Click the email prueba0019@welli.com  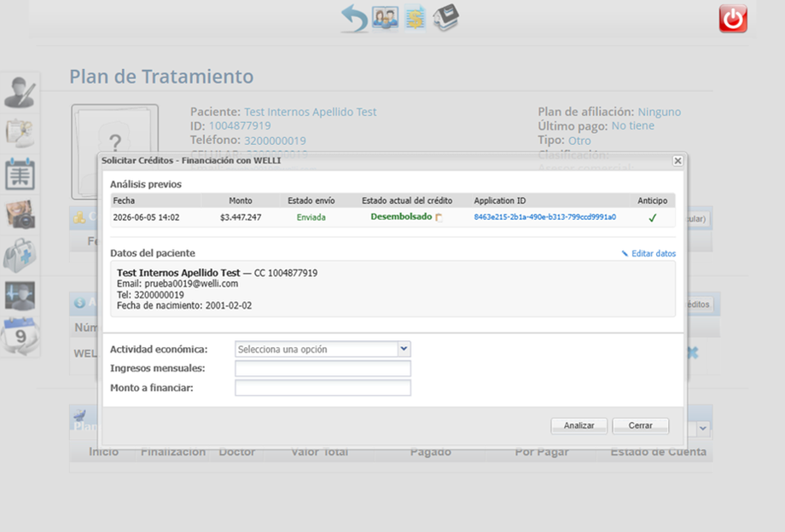coord(191,284)
